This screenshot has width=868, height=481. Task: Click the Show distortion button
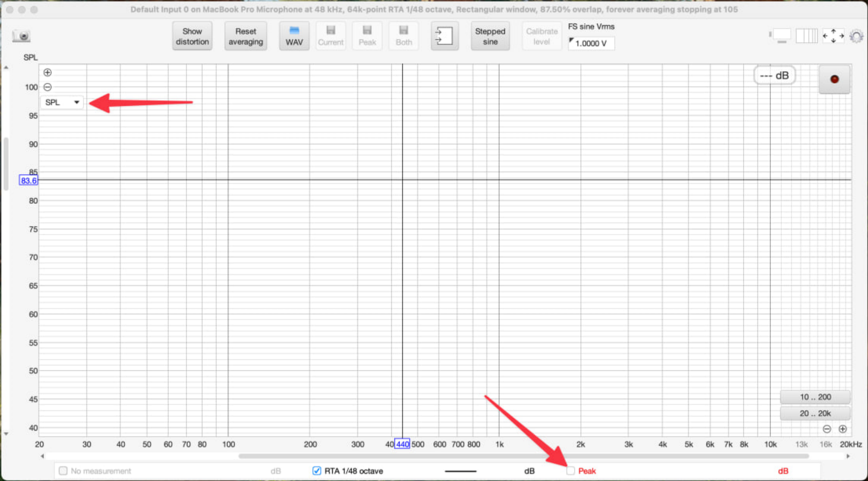(192, 36)
